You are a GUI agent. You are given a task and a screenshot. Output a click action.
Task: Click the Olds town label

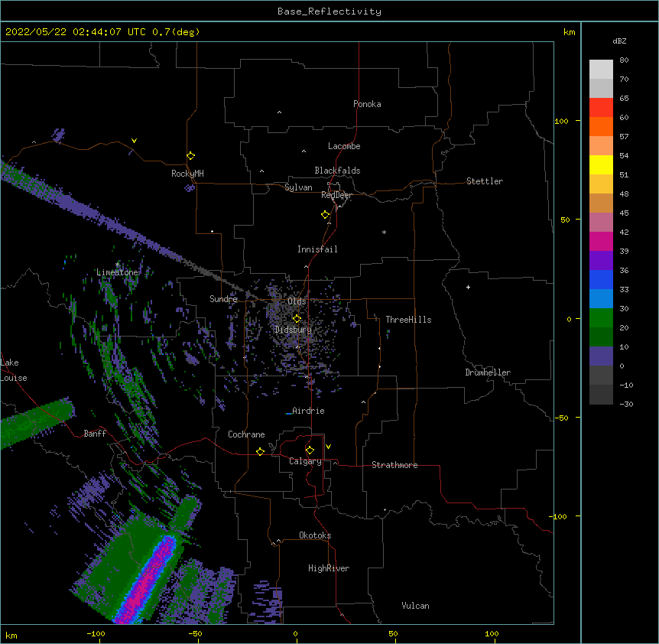click(x=297, y=301)
